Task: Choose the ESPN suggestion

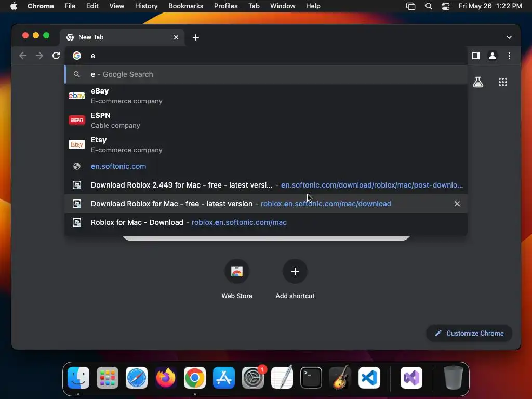Action: point(266,121)
